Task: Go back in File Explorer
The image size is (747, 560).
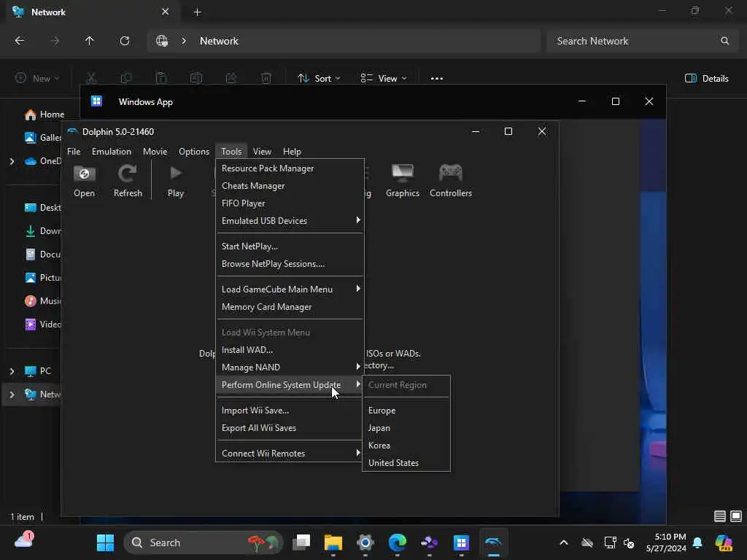Action: click(20, 41)
